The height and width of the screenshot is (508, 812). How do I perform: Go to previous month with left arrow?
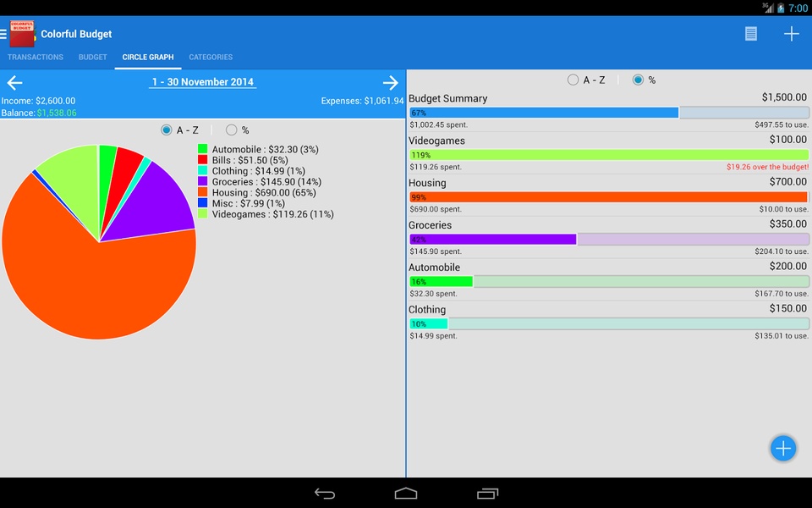[x=14, y=82]
